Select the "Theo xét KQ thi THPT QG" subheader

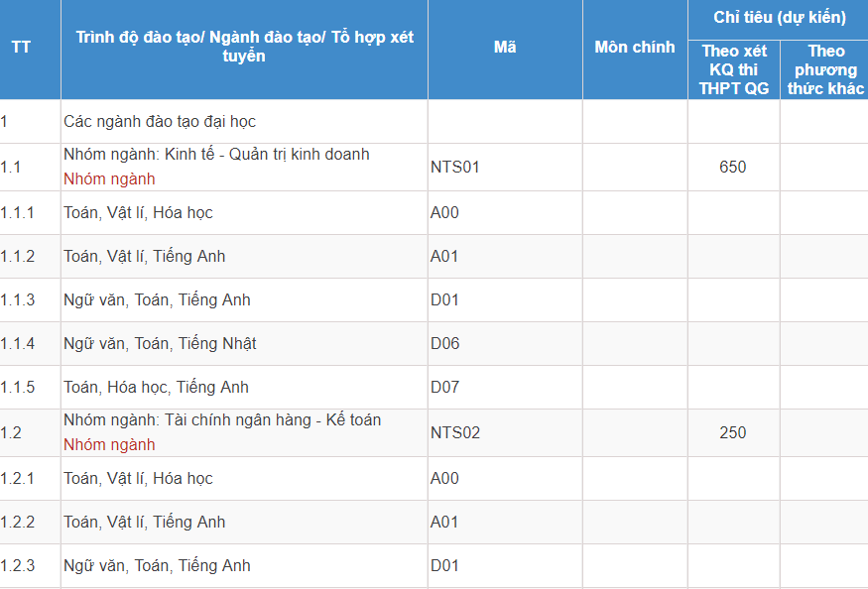[734, 69]
